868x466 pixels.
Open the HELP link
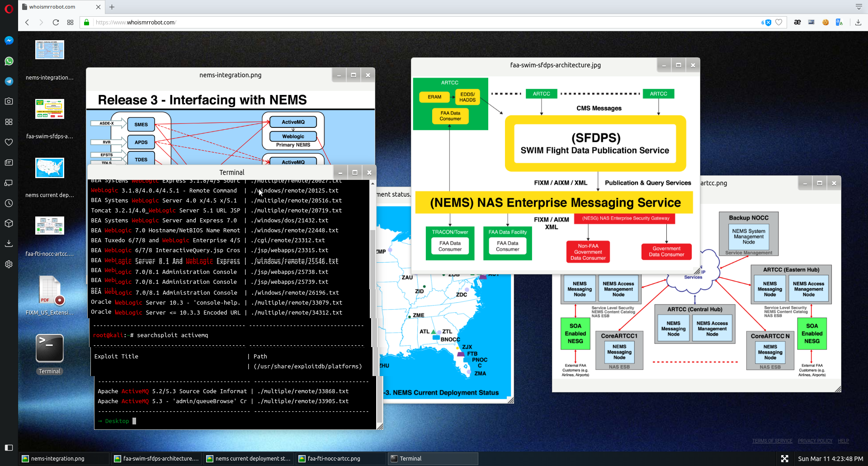tap(843, 441)
